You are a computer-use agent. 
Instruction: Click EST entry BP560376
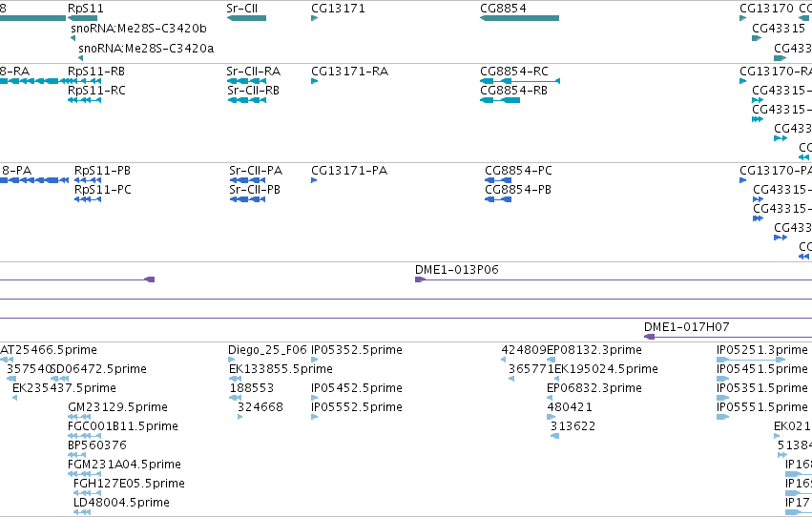tap(96, 445)
